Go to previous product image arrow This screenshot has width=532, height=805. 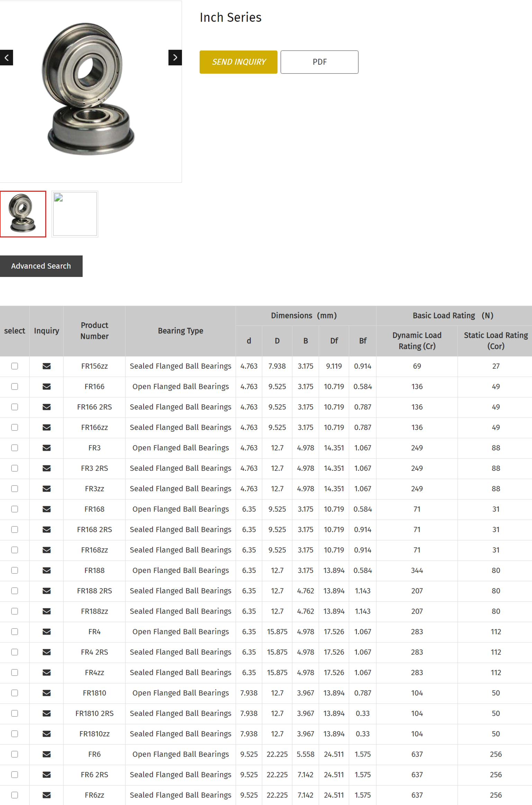tap(7, 57)
